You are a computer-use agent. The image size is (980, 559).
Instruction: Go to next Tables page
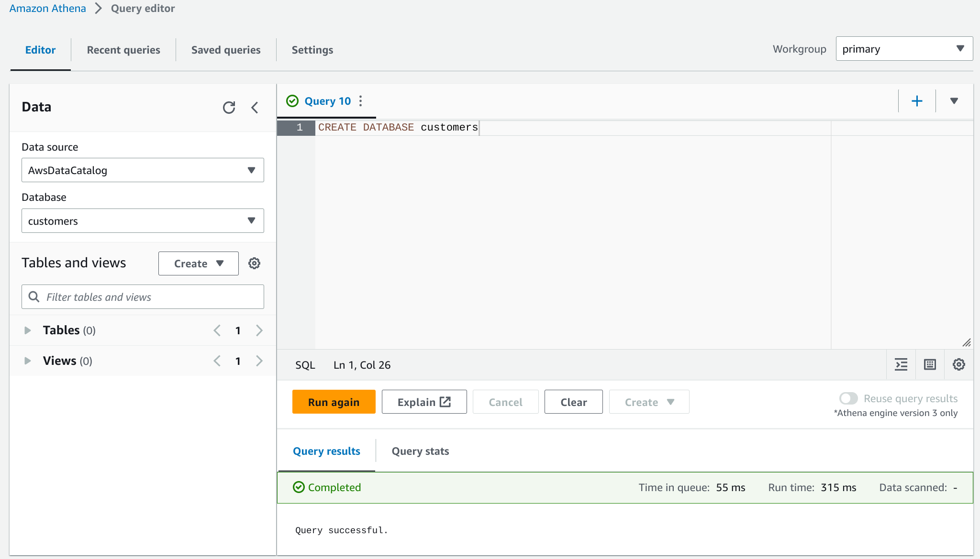pos(259,330)
